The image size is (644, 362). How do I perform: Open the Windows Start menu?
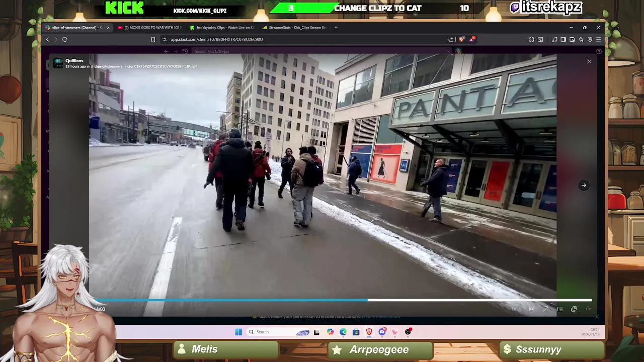tap(238, 332)
